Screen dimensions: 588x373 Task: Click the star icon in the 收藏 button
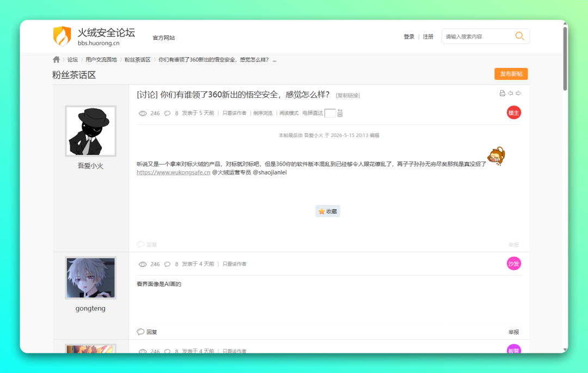tap(321, 212)
